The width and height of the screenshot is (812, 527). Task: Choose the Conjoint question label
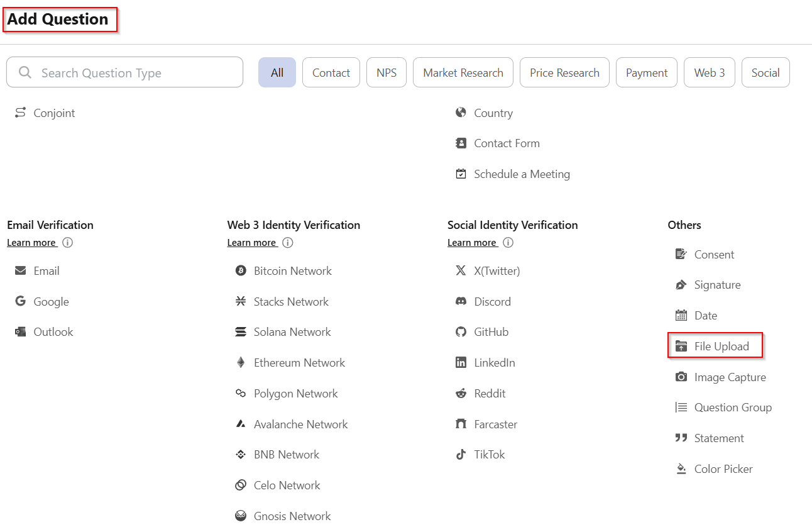coord(54,113)
